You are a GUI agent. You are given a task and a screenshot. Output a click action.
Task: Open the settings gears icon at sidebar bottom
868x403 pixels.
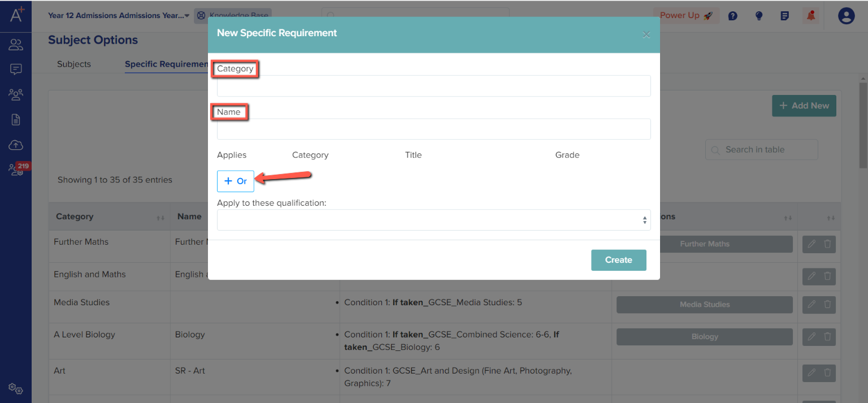point(16,389)
